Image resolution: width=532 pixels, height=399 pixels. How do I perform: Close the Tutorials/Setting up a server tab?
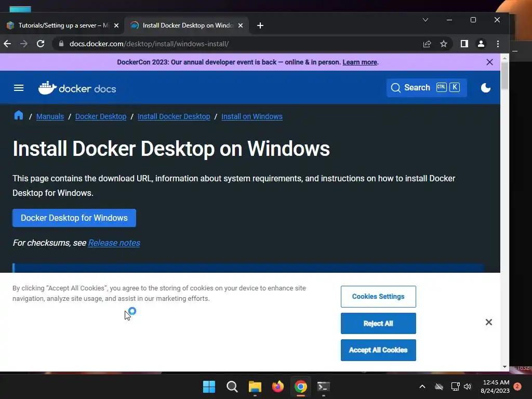point(116,25)
